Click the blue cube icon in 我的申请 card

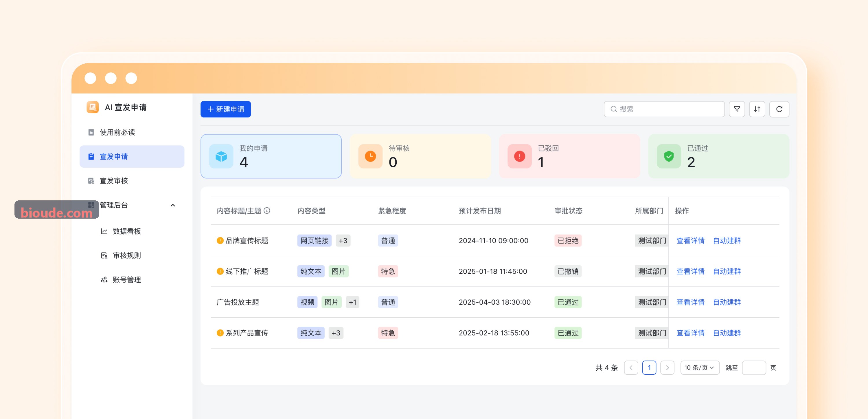click(221, 156)
